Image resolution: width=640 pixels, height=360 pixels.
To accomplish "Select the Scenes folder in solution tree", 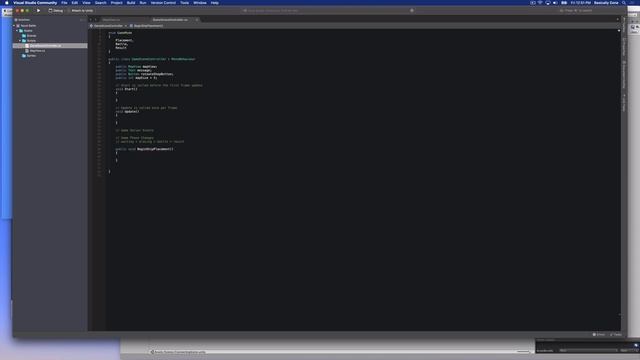I will [x=29, y=36].
